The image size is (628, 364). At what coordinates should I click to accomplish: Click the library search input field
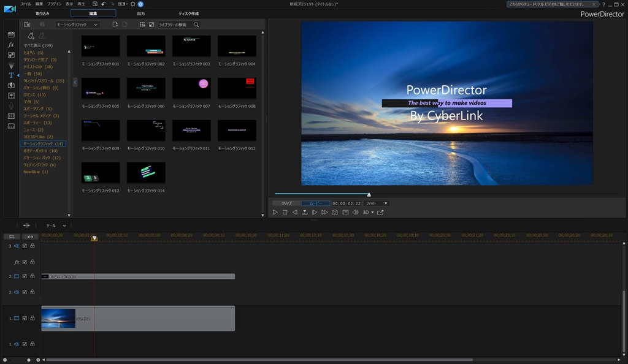coord(175,25)
